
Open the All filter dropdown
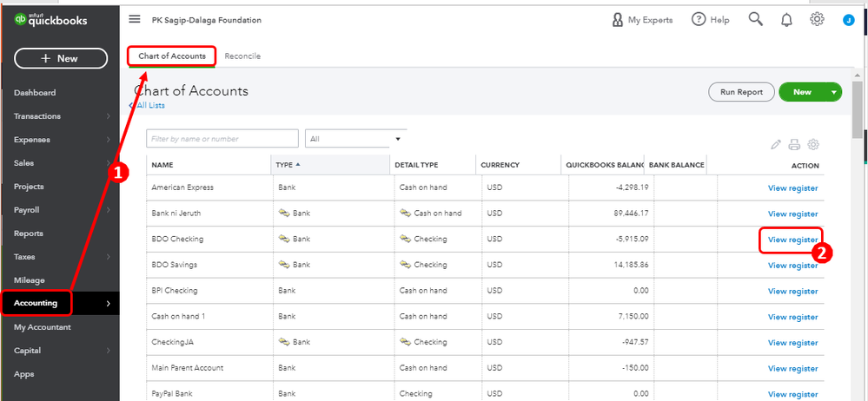[355, 139]
